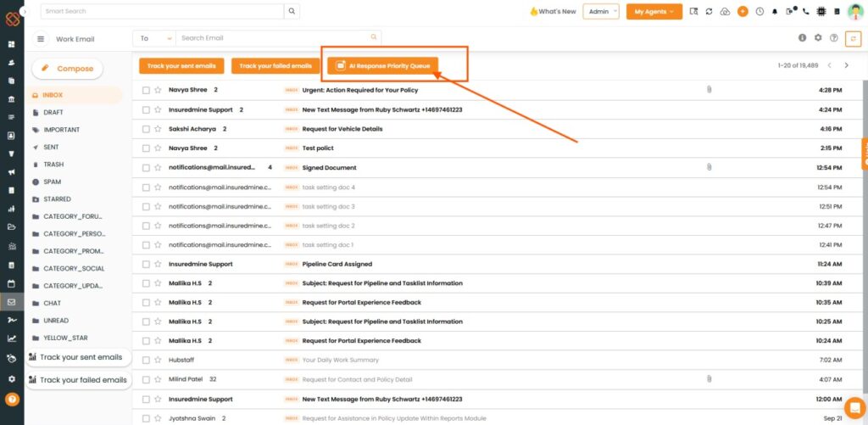This screenshot has width=868, height=425.
Task: Open the Admin role dropdown
Action: [x=601, y=11]
